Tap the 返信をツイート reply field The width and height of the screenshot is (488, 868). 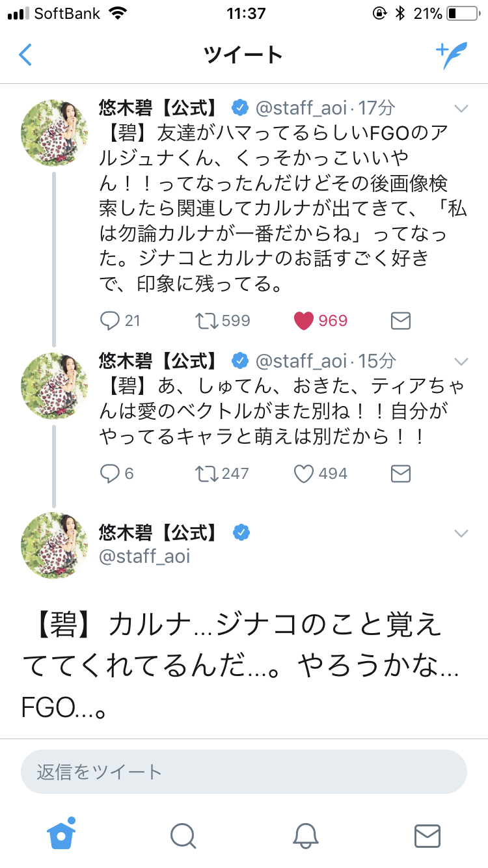(244, 772)
